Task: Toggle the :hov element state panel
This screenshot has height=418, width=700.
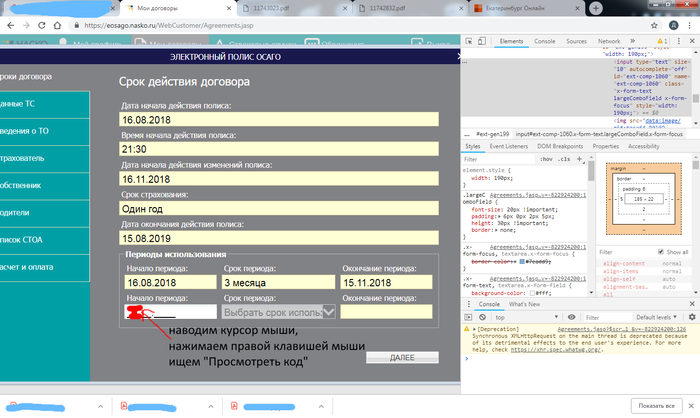Action: 547,158
